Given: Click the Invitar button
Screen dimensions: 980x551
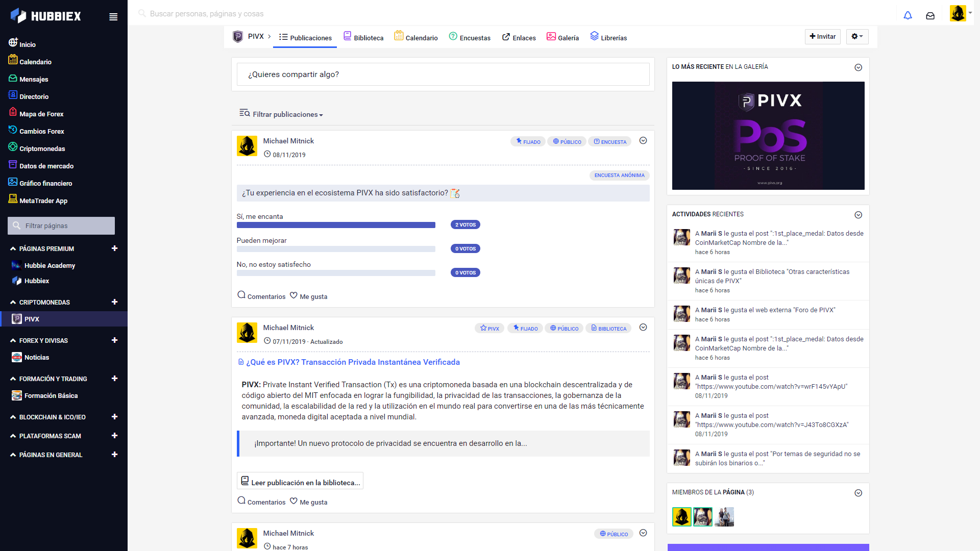Looking at the screenshot, I should [x=822, y=36].
